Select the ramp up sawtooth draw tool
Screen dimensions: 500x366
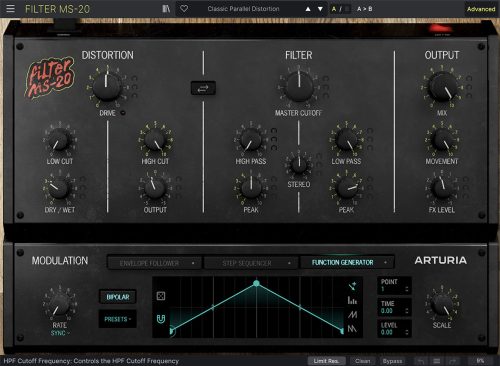[x=352, y=314]
